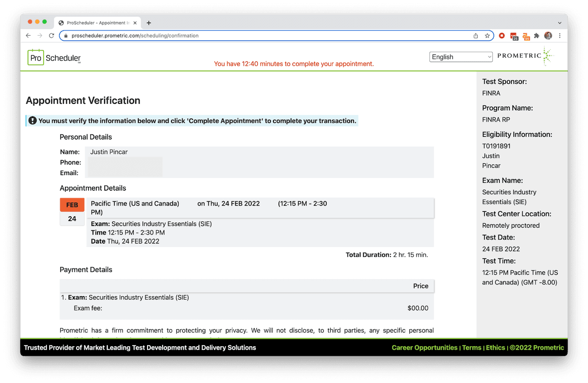Open the Chrome profile avatar
588x383 pixels.
click(x=548, y=36)
